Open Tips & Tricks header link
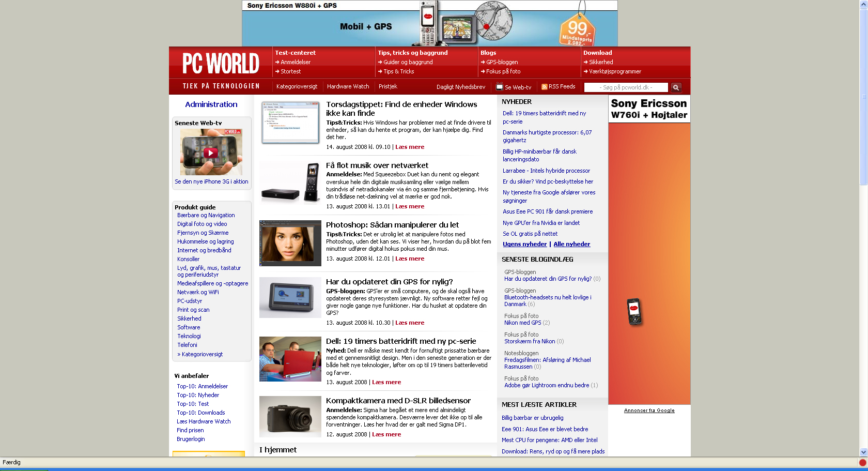Screen dimensions: 868x471 pos(399,71)
